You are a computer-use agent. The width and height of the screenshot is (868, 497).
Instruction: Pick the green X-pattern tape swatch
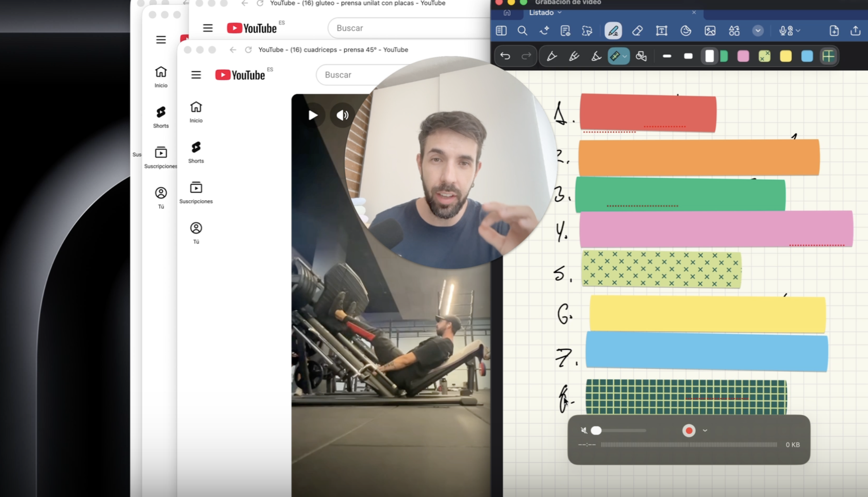tap(765, 56)
